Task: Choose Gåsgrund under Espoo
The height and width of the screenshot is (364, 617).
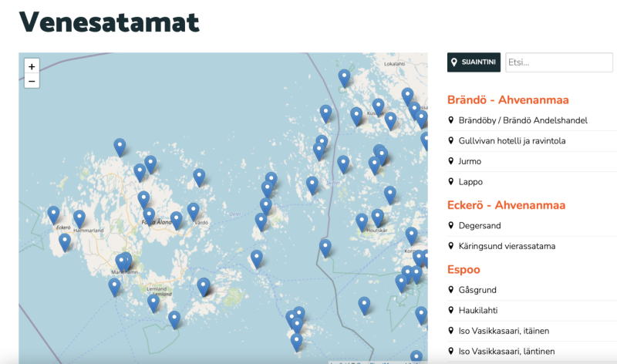Action: pyautogui.click(x=477, y=290)
